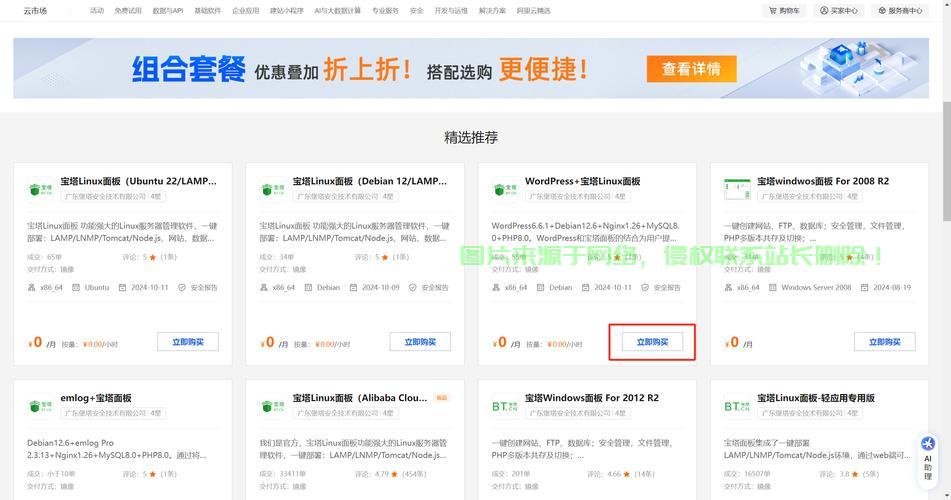The height and width of the screenshot is (500, 951).
Task: Open the 宝塔Windows面板 For 2012 R2 title
Action: tap(592, 397)
